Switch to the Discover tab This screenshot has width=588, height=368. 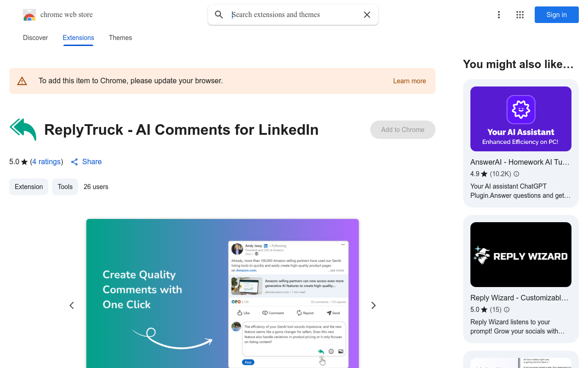pos(35,38)
